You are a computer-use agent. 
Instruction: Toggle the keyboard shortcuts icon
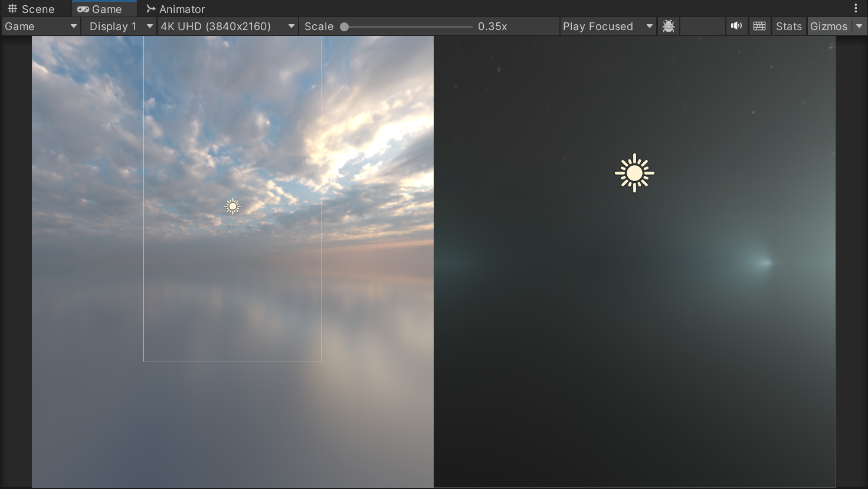click(x=759, y=27)
